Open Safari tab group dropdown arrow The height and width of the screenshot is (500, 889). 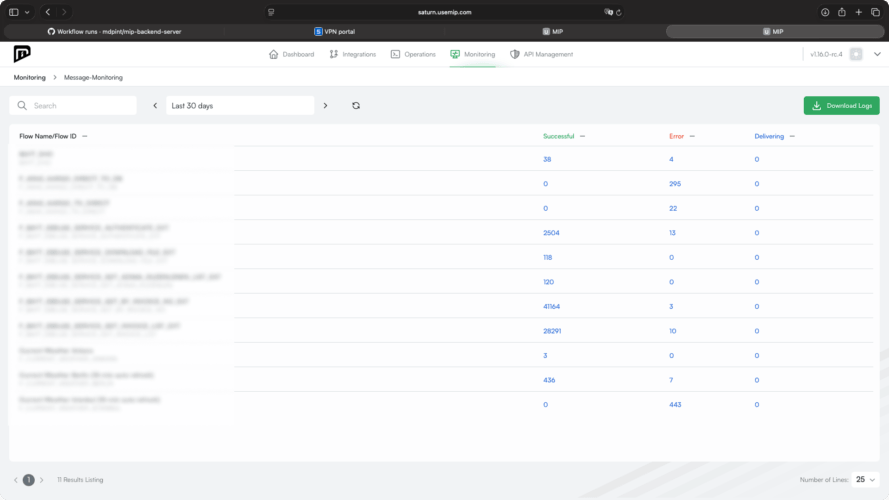(27, 12)
